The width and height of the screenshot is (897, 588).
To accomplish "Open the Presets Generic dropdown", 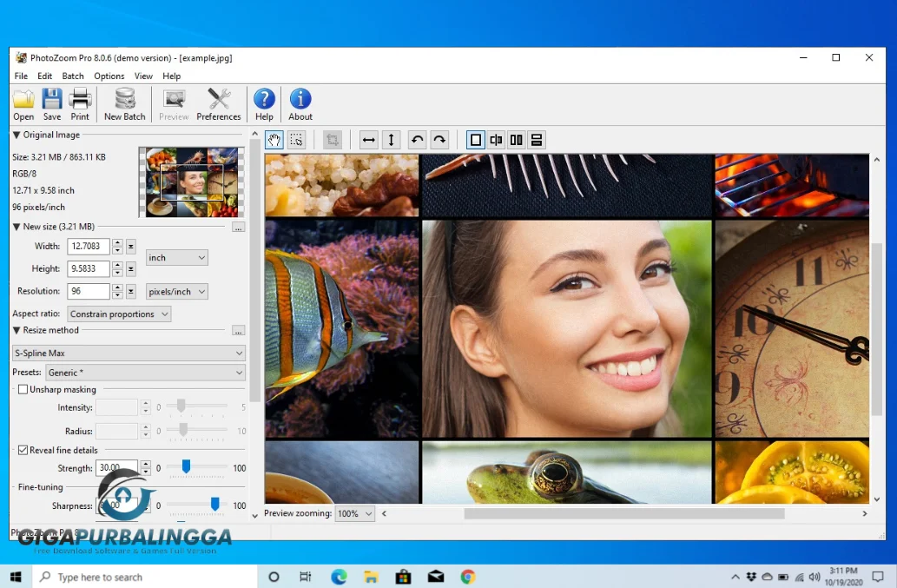I will (144, 373).
